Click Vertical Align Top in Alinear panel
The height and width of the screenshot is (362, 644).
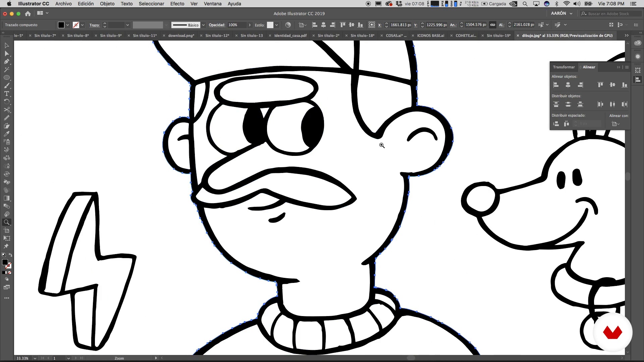pyautogui.click(x=600, y=85)
